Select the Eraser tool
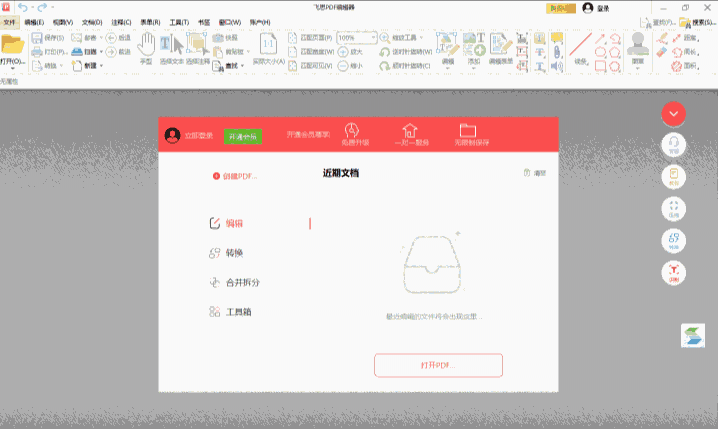This screenshot has width=718, height=429. pos(662,52)
